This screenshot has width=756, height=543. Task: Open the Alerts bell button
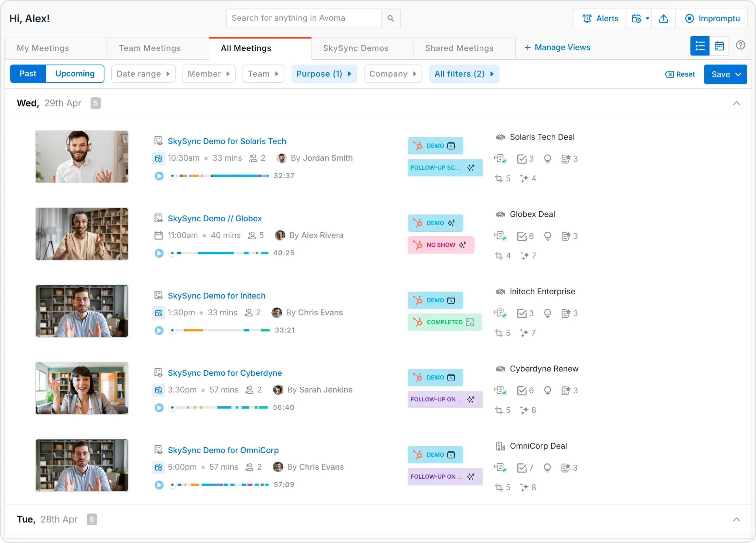tap(600, 18)
